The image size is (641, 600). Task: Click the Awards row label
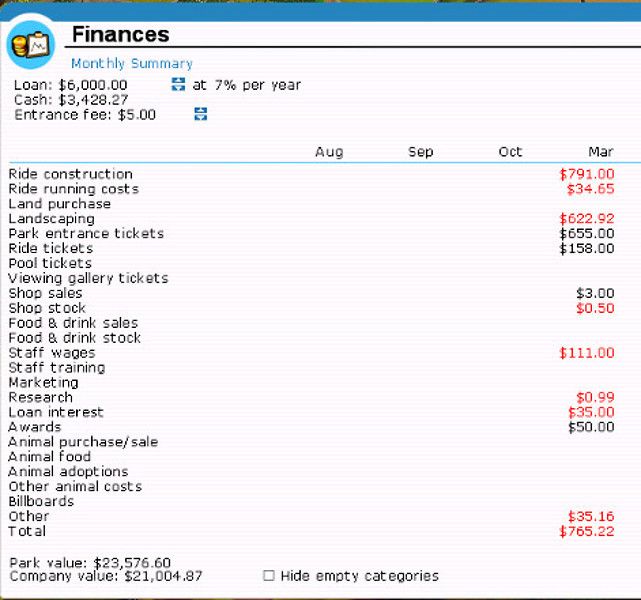click(x=34, y=427)
